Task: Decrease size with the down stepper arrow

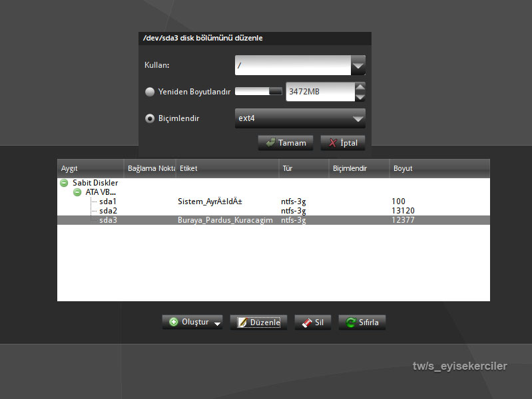Action: coord(360,96)
